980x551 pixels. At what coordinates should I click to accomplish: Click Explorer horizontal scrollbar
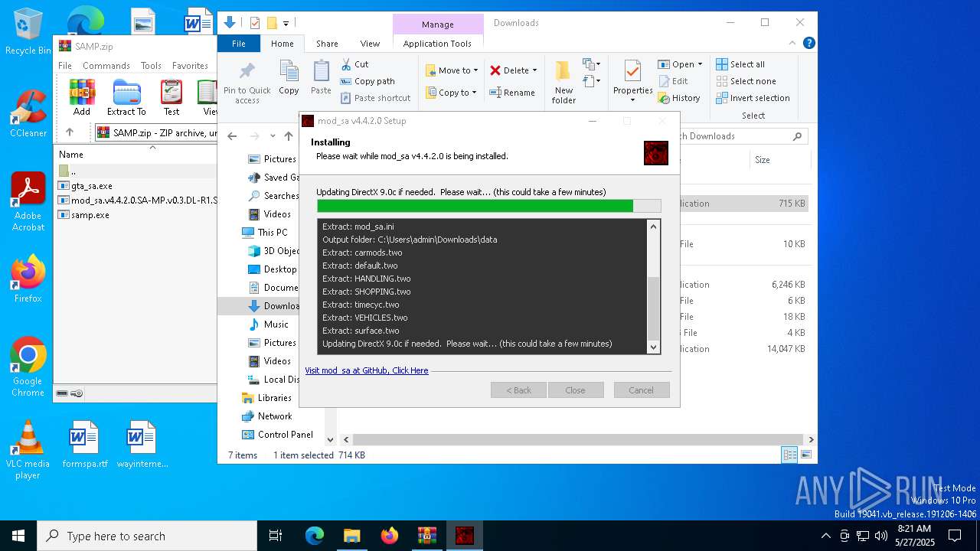pos(578,440)
